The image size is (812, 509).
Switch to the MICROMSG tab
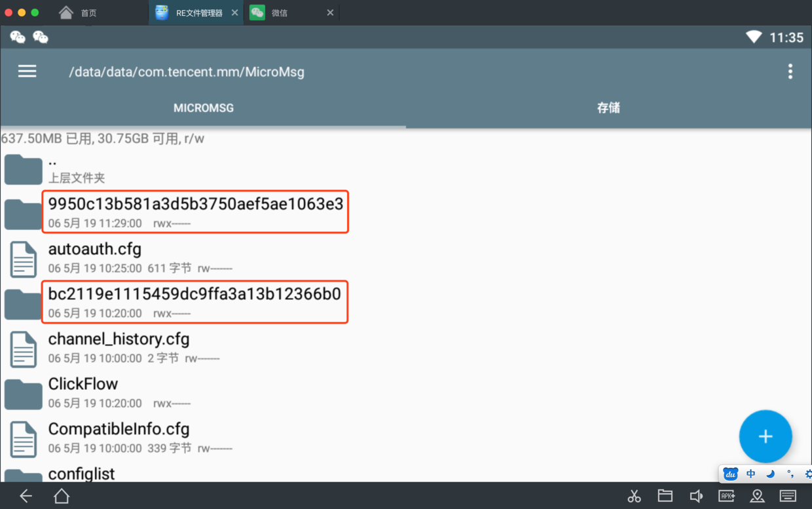point(203,108)
